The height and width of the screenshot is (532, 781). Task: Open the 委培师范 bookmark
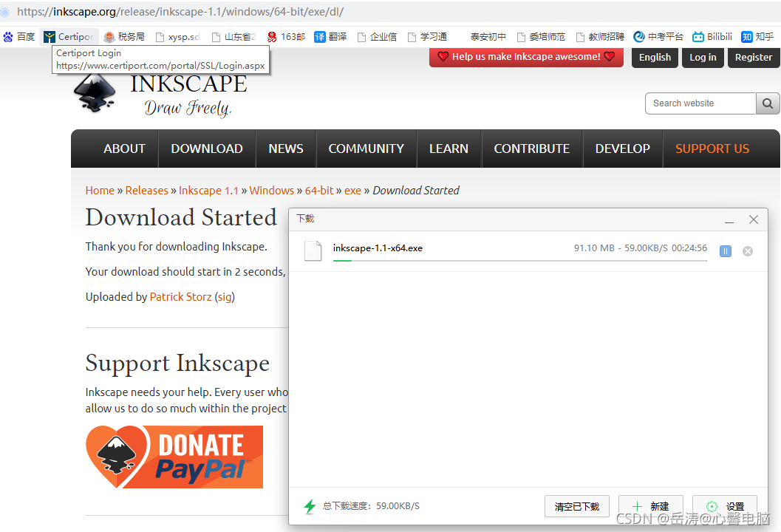tap(541, 36)
